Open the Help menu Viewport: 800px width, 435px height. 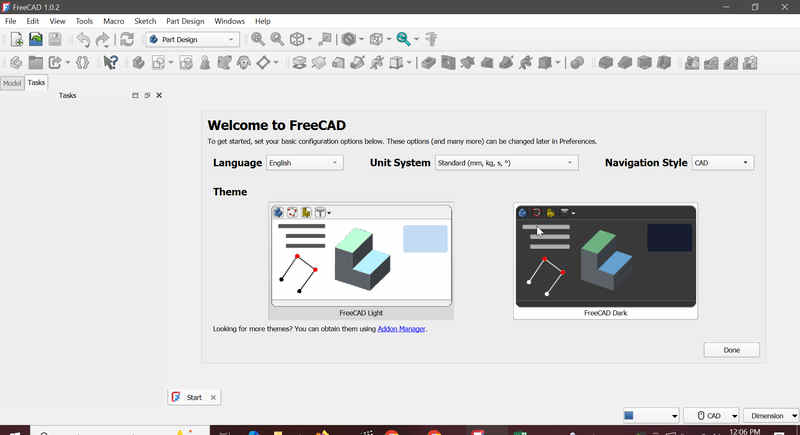(263, 21)
